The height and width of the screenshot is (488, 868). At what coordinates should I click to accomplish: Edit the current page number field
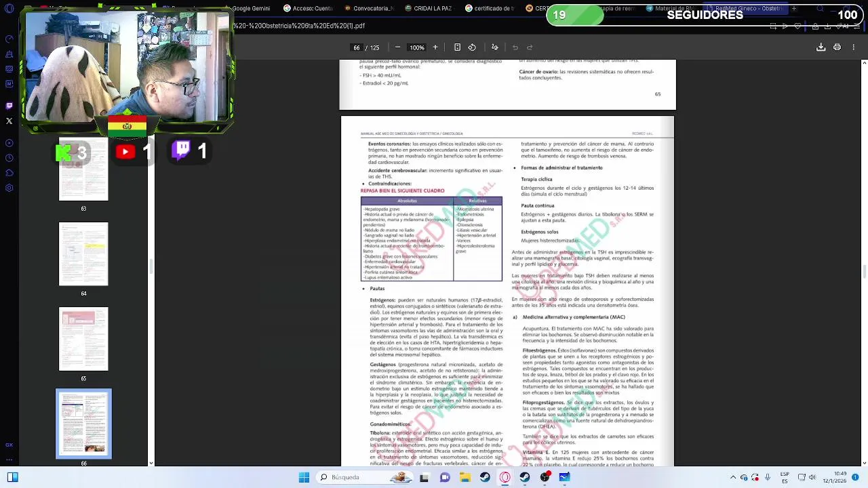357,47
